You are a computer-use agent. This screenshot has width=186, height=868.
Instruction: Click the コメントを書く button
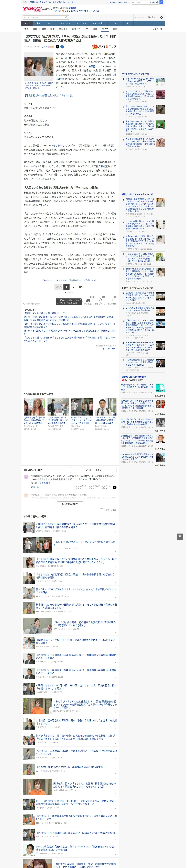click(x=93, y=470)
